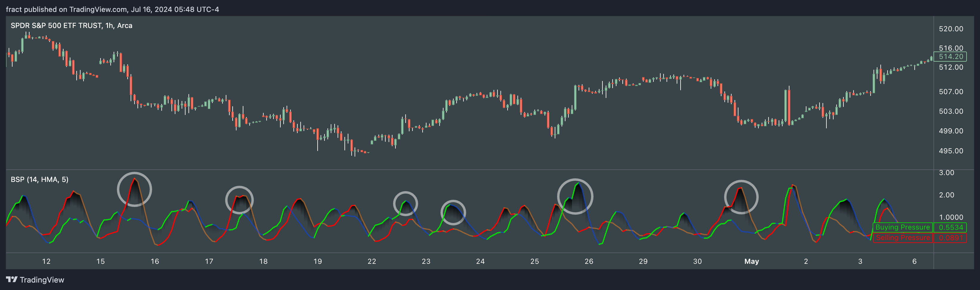Click the date label 25 on time axis
Viewport: 980px width, 290px height.
click(x=534, y=261)
